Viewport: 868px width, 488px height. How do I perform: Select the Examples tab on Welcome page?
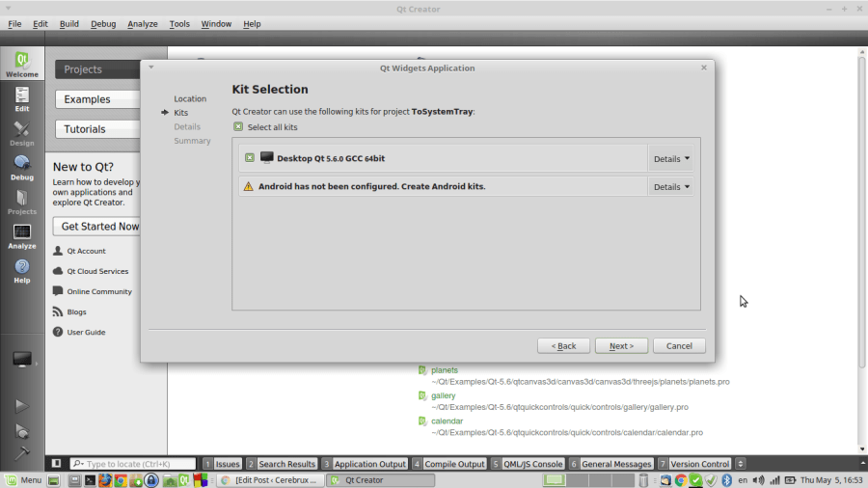tap(98, 99)
